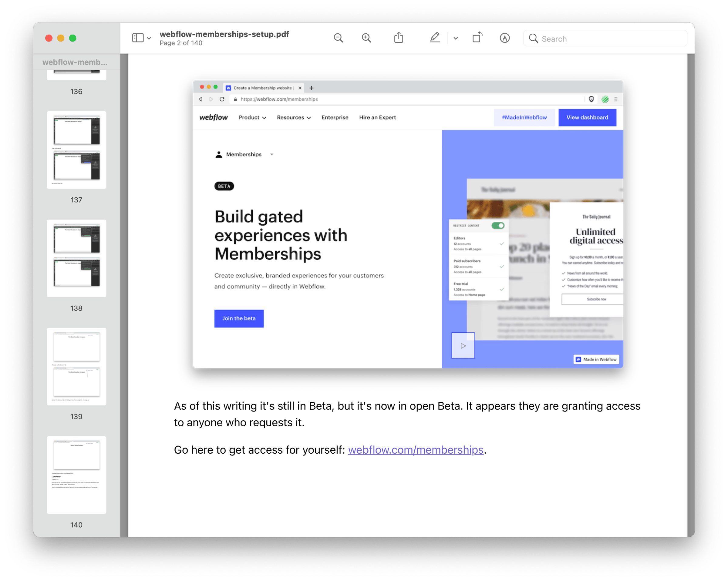728x581 pixels.
Task: Click the Free trial access row
Action: point(478,289)
